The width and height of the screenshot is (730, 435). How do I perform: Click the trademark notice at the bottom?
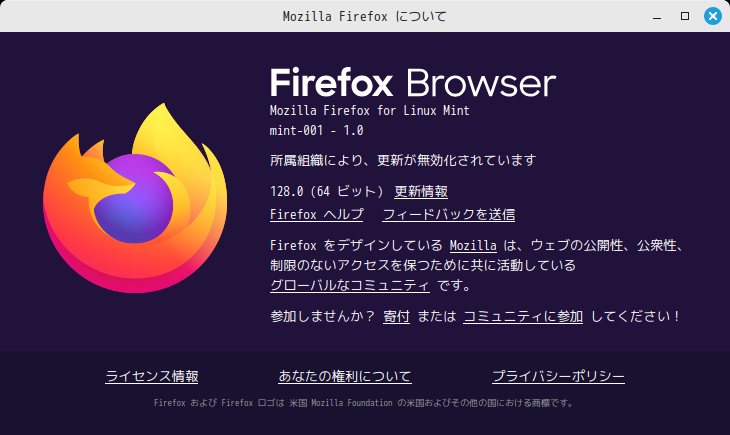coord(364,403)
